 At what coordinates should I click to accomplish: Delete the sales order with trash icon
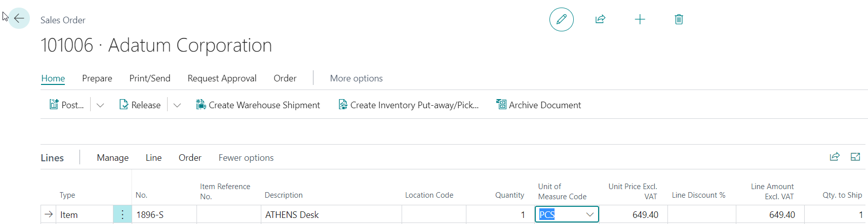pos(679,19)
